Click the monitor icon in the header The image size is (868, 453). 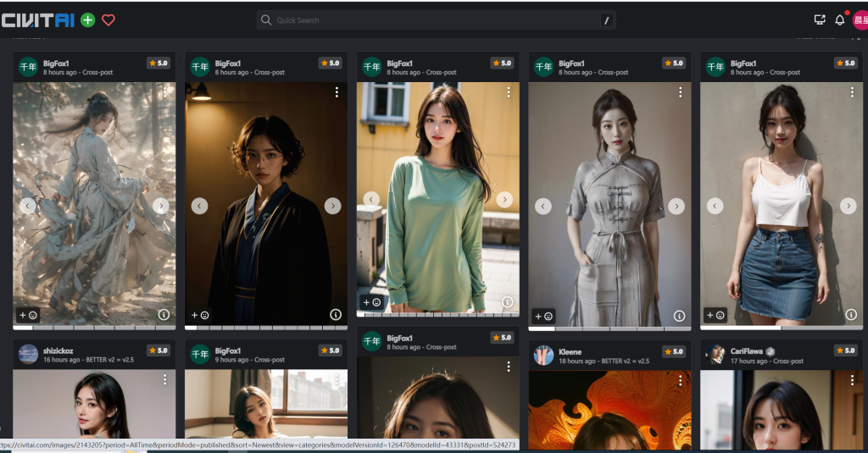coord(819,20)
